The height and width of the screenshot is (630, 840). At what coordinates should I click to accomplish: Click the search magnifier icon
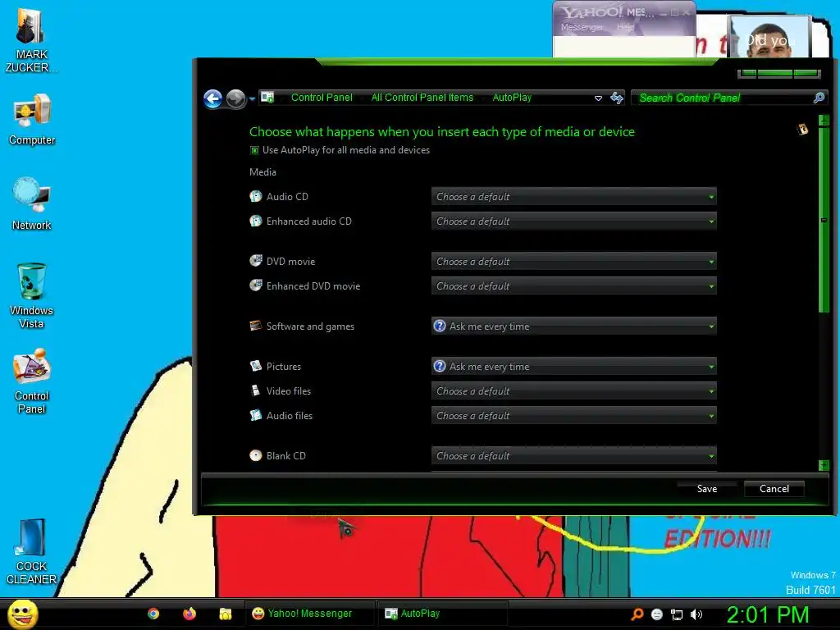pyautogui.click(x=819, y=98)
